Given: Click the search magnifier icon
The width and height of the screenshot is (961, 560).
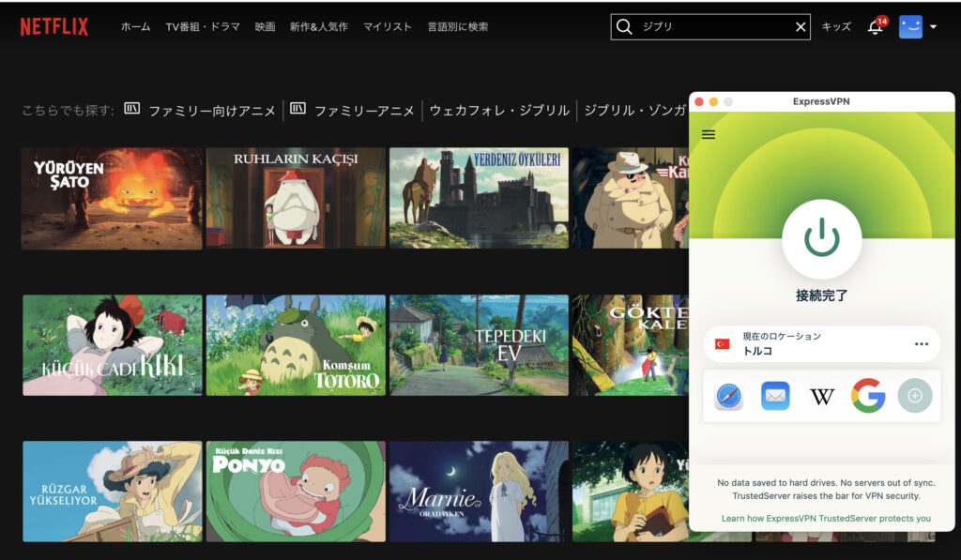Looking at the screenshot, I should (625, 27).
